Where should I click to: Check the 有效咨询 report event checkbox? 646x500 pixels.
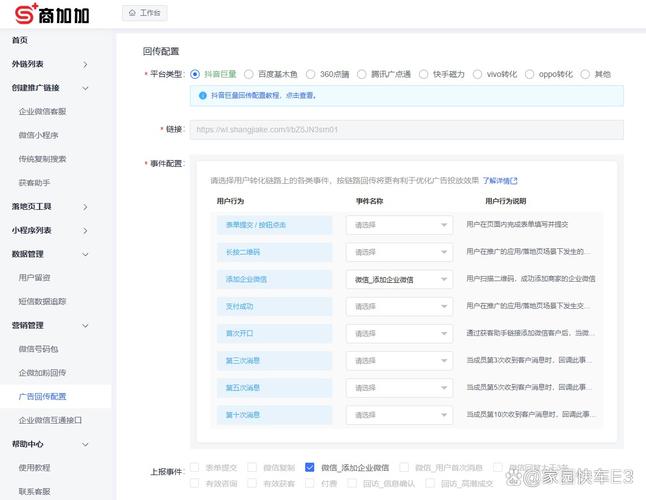tap(194, 483)
